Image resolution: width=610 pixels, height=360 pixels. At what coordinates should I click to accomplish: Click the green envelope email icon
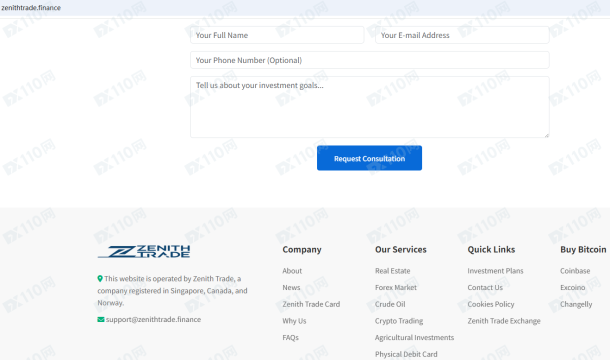pyautogui.click(x=101, y=320)
